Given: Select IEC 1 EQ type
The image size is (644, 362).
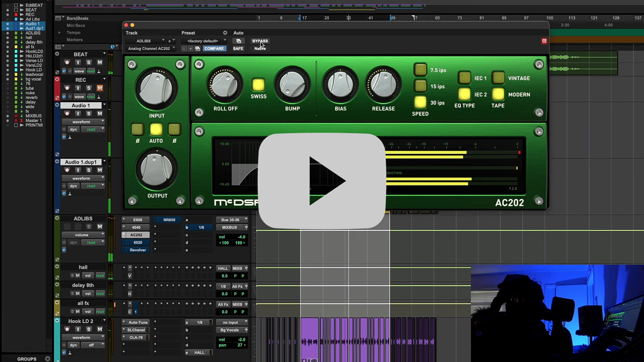Looking at the screenshot, I should 464,78.
